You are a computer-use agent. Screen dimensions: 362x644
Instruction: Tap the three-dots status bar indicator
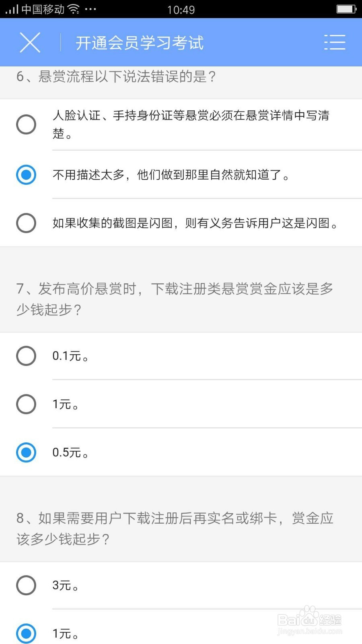pyautogui.click(x=90, y=9)
